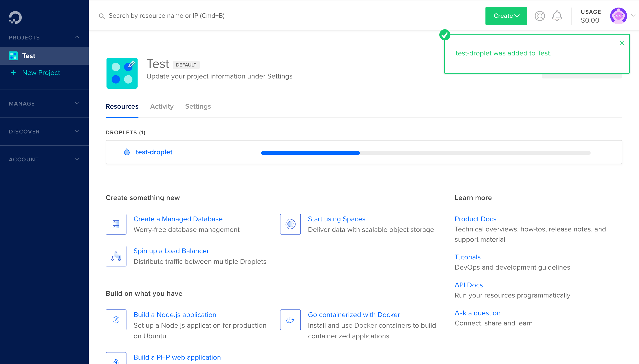Click the Managed Database icon
639x364 pixels.
(x=116, y=224)
